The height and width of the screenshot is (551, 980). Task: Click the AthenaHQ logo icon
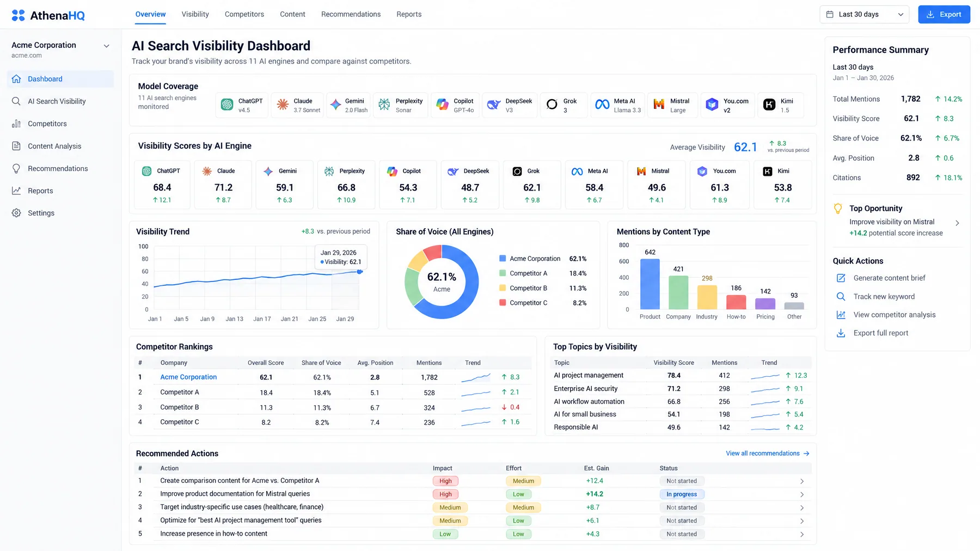pos(18,15)
